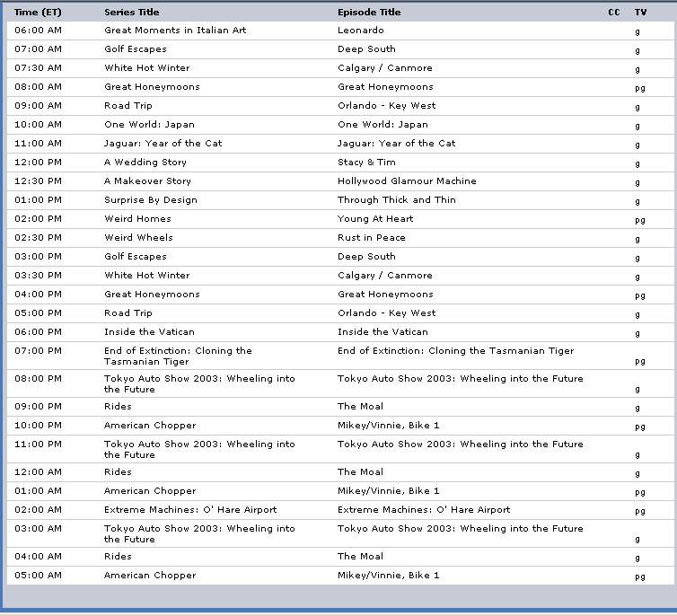Click Jaguar: Year of the Cat series title
Viewport: 677px width, 616px height.
(163, 144)
